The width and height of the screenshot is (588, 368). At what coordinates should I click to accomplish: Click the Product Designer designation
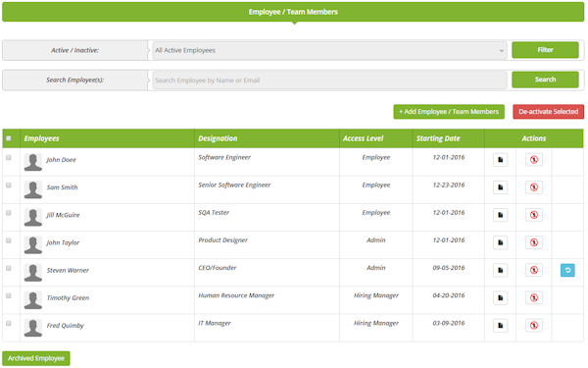(222, 240)
